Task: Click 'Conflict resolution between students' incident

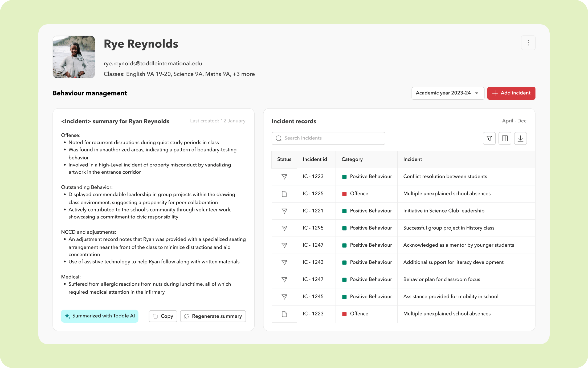Action: tap(445, 176)
